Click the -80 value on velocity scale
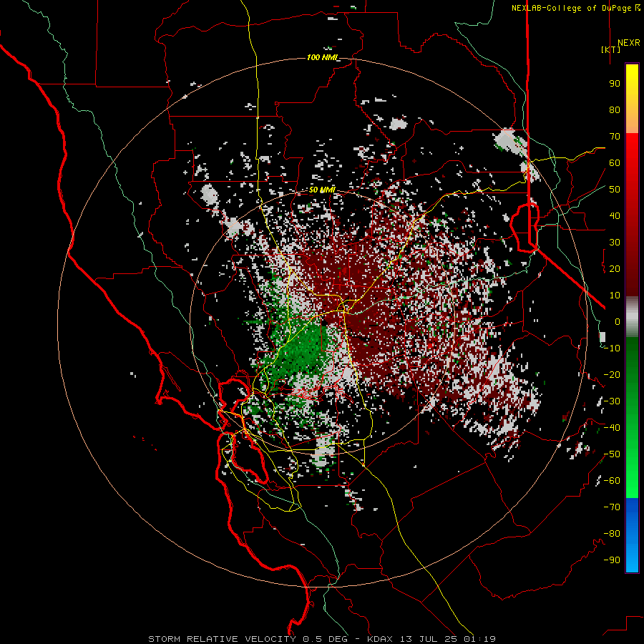The image size is (644, 644). coord(612,534)
